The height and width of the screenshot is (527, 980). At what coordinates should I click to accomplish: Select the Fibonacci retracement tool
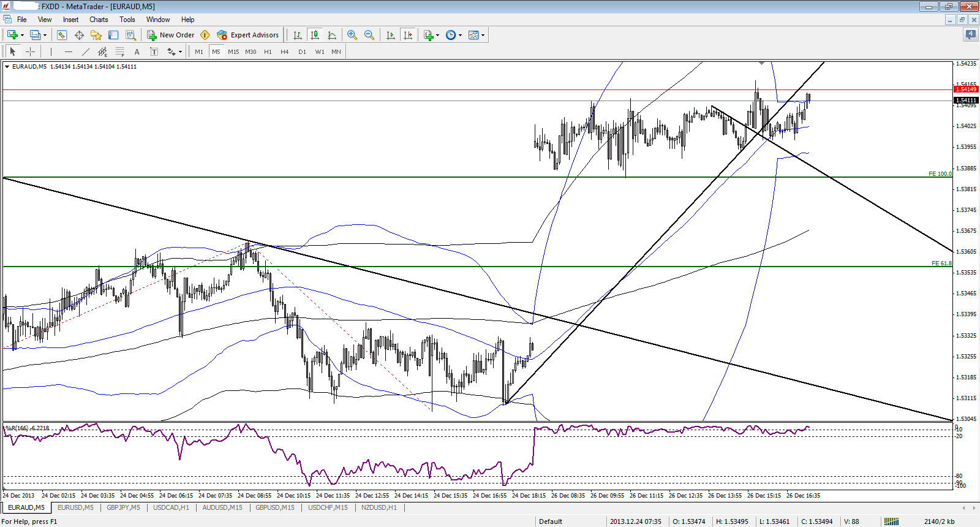(119, 51)
